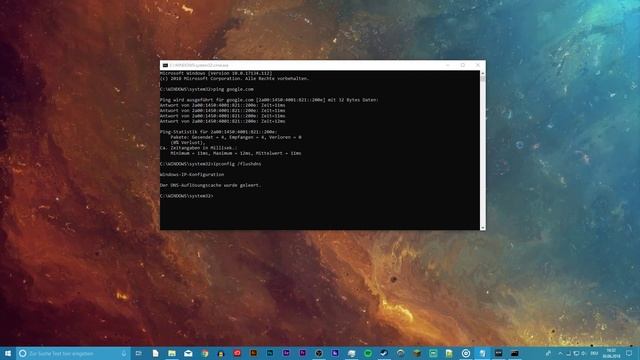Click the Cortana microphone icon
The height and width of the screenshot is (360, 640).
pyautogui.click(x=124, y=353)
